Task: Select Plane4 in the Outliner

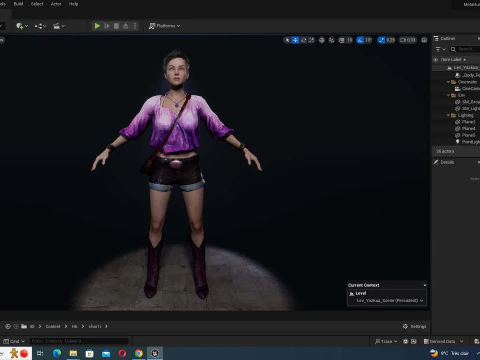Action: point(456,129)
